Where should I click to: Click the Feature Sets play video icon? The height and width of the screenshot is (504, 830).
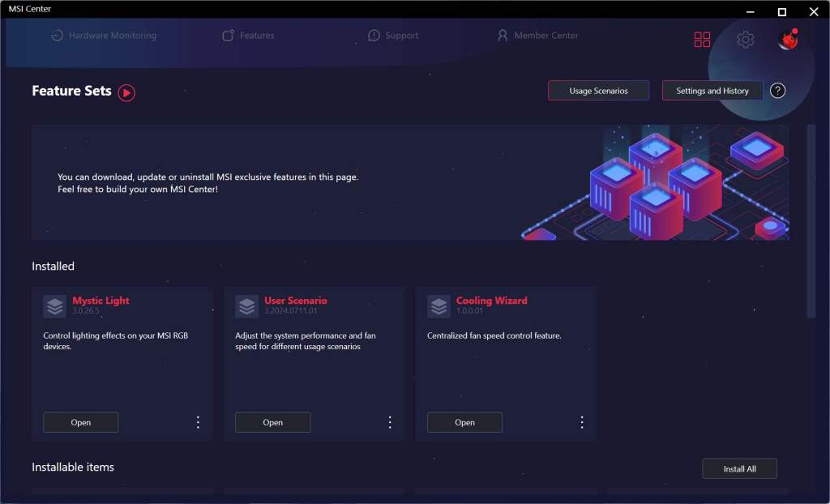pos(126,92)
